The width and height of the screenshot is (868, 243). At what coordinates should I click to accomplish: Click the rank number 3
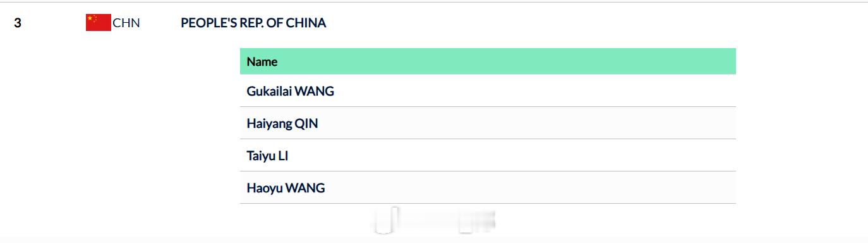point(18,23)
